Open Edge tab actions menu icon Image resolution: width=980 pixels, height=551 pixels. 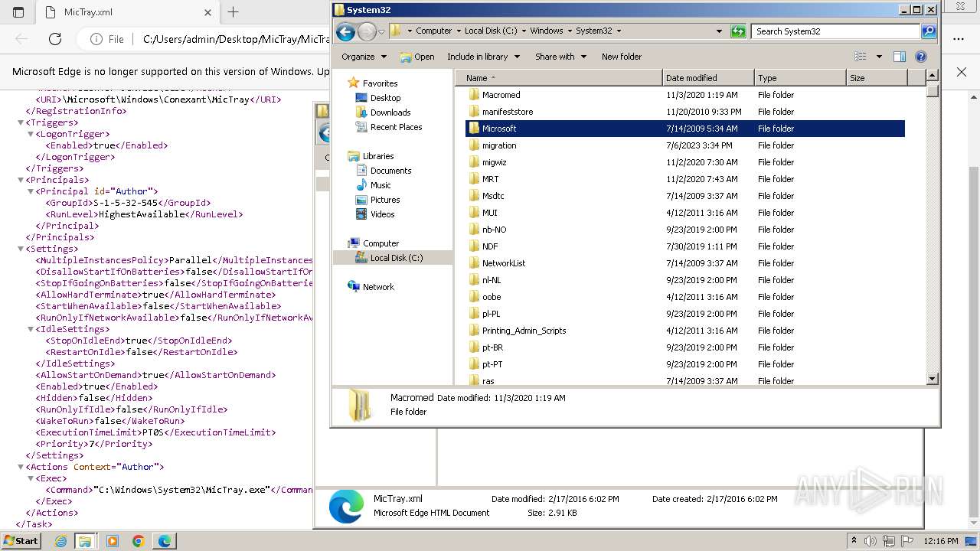(x=18, y=12)
